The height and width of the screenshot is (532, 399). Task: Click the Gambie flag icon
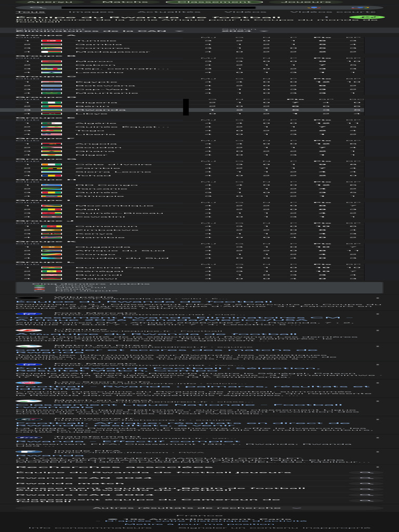51,45
